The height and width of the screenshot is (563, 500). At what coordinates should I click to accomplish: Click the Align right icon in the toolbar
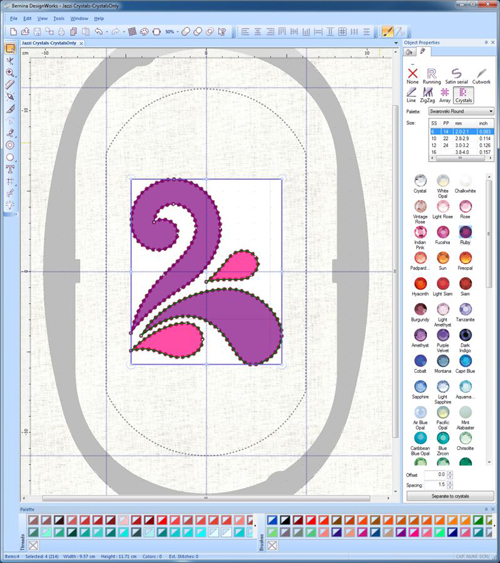point(270,32)
